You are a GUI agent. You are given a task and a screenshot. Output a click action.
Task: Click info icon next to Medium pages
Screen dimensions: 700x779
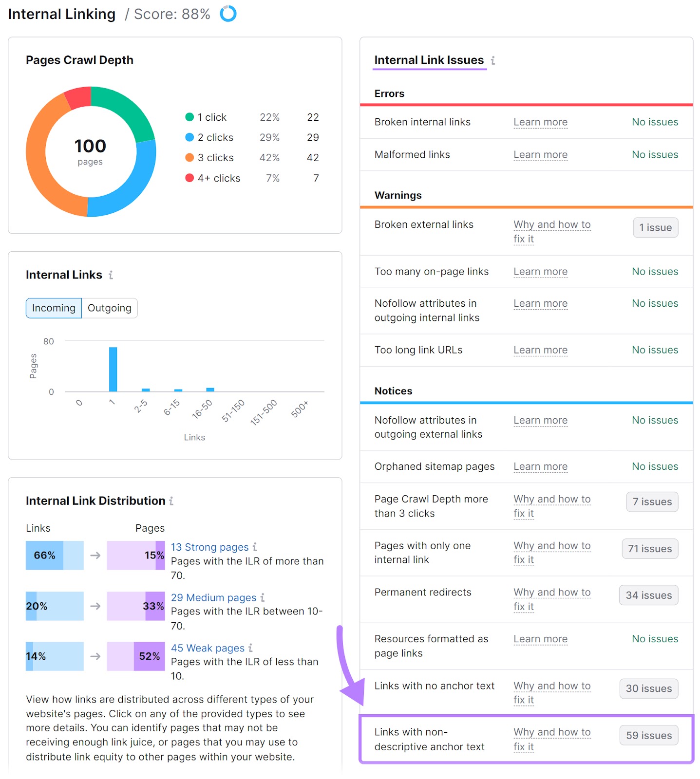pyautogui.click(x=263, y=597)
